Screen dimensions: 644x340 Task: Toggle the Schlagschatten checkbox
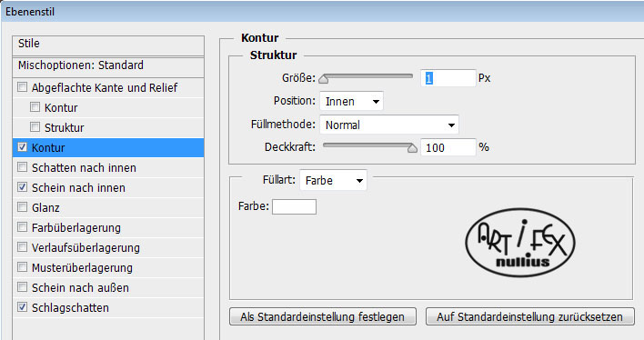(22, 307)
